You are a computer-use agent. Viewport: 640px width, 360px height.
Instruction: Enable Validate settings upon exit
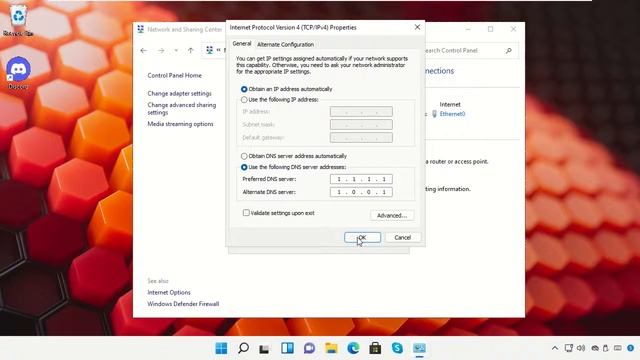point(246,213)
